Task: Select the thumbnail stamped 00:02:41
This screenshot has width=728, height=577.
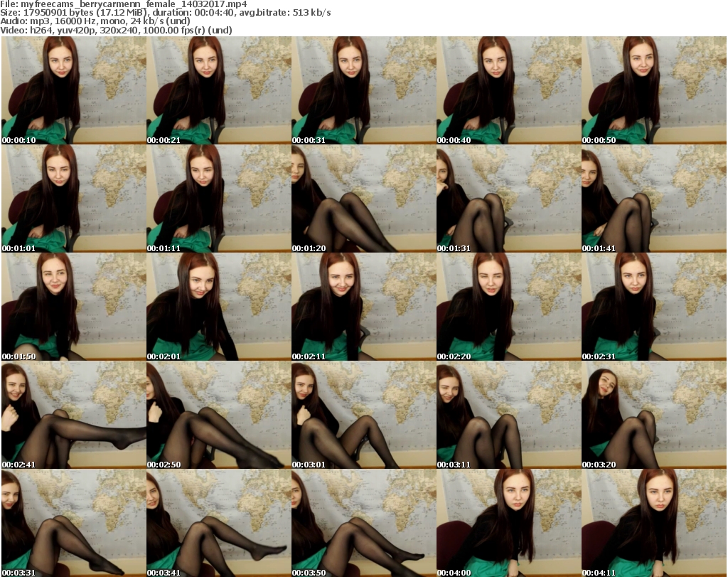Action: coord(74,415)
